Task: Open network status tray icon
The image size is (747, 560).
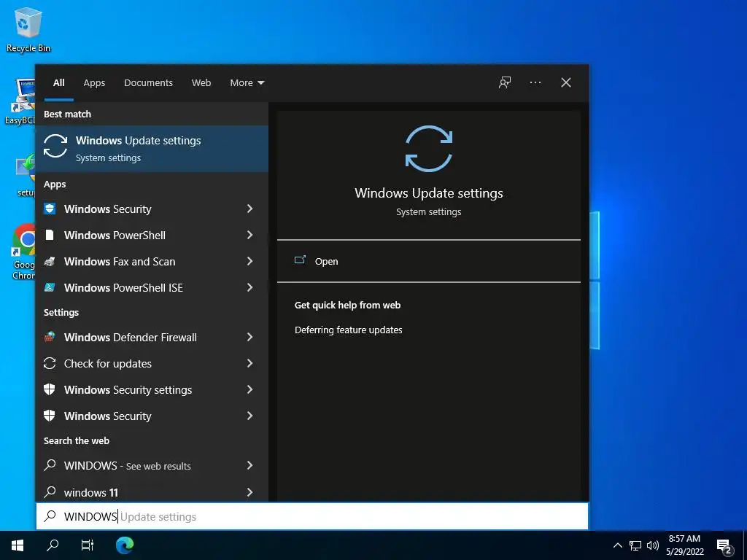Action: pyautogui.click(x=635, y=545)
